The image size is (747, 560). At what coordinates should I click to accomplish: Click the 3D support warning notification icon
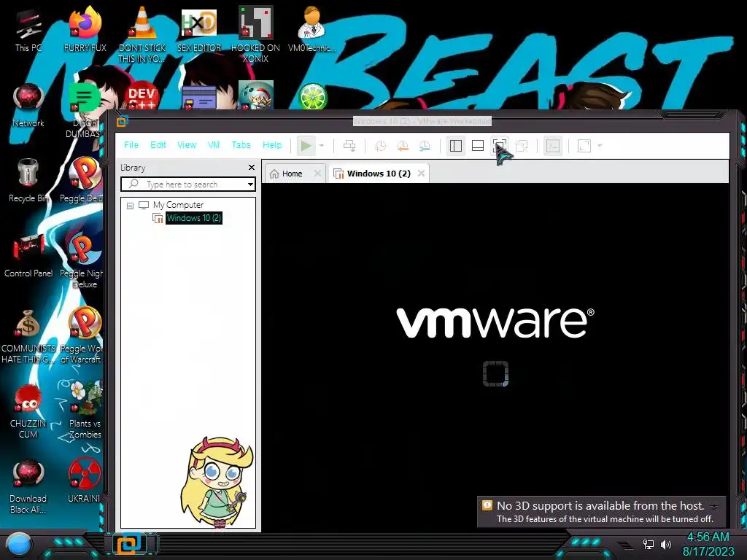tap(487, 505)
